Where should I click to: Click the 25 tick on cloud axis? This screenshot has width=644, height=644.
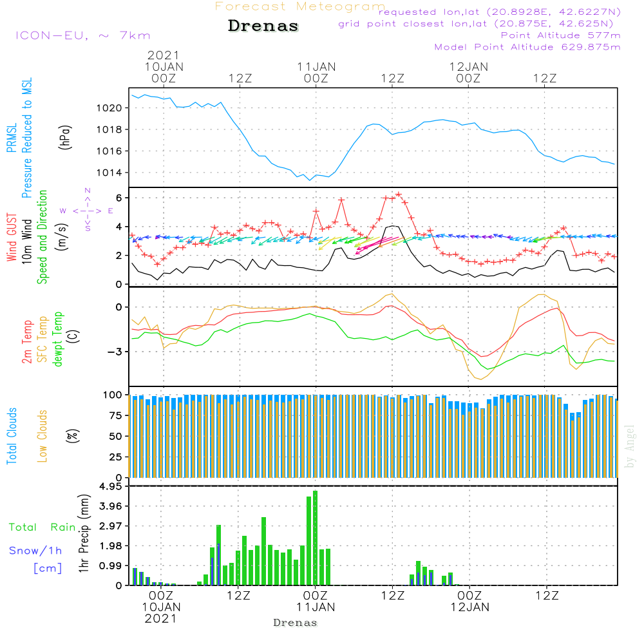tap(116, 457)
